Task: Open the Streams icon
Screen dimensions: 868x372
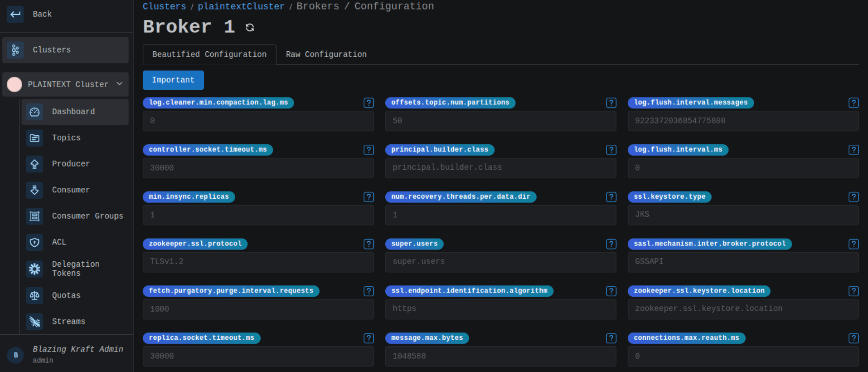Action: 34,322
